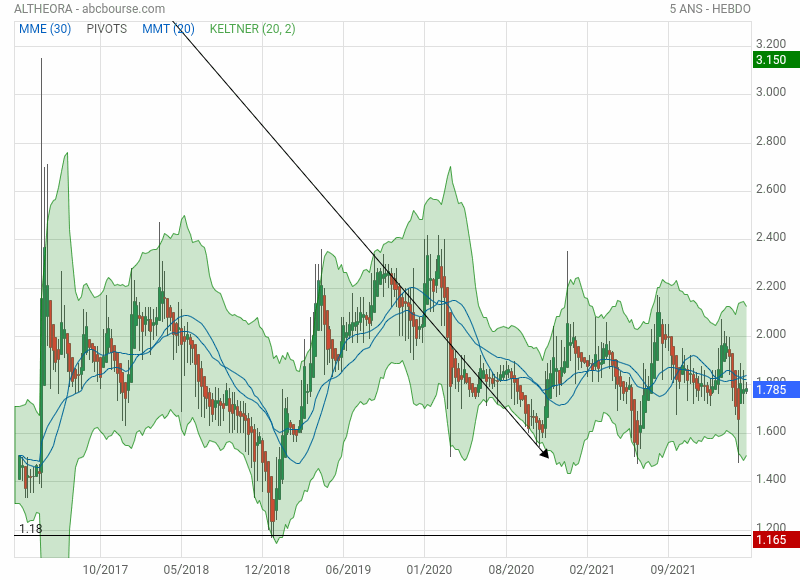Click the 12/2018 date axis label
The width and height of the screenshot is (800, 580).
[267, 569]
